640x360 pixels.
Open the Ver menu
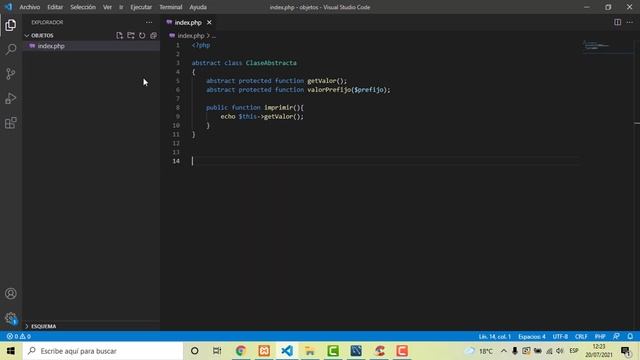click(107, 7)
